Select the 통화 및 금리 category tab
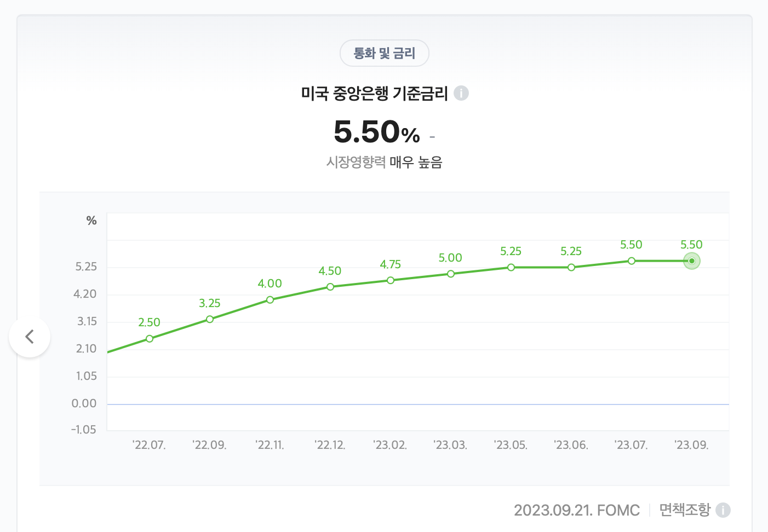 (384, 53)
